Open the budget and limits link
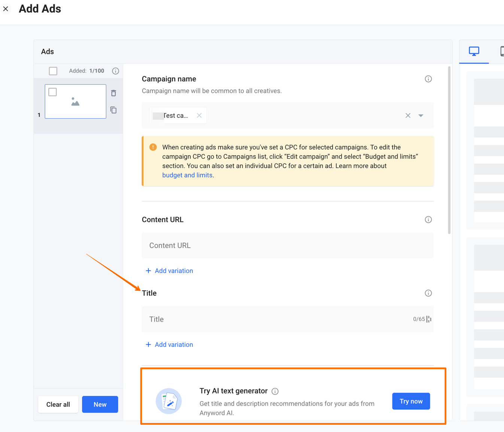The image size is (504, 432). point(187,175)
